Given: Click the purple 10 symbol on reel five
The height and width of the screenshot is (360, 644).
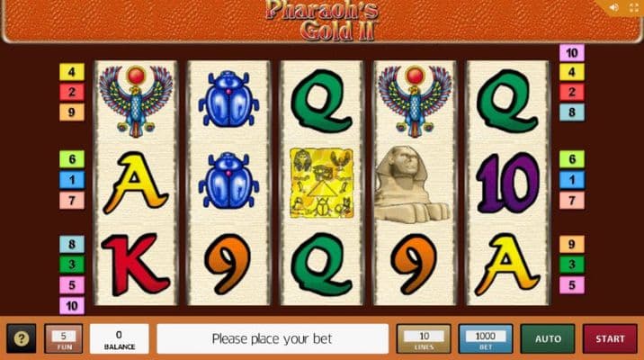Looking at the screenshot, I should tap(507, 183).
